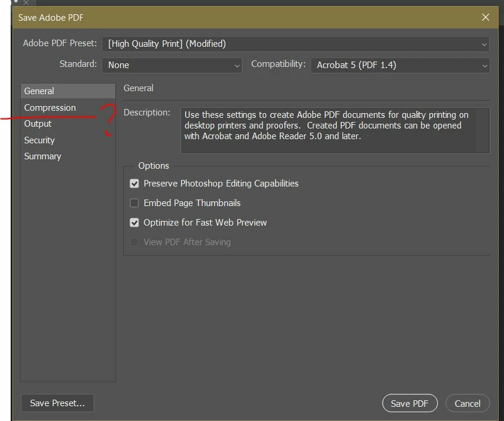Click the Description box scrollbar

click(483, 130)
